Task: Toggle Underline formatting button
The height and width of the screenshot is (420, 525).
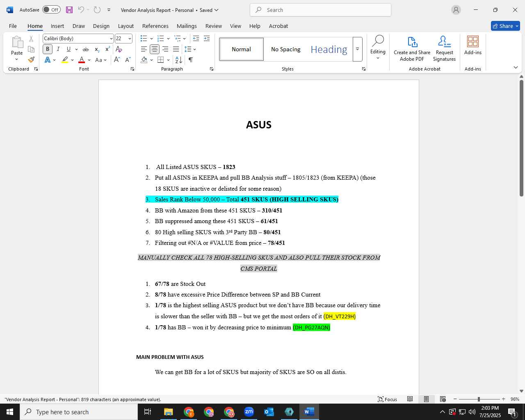Action: [x=68, y=49]
